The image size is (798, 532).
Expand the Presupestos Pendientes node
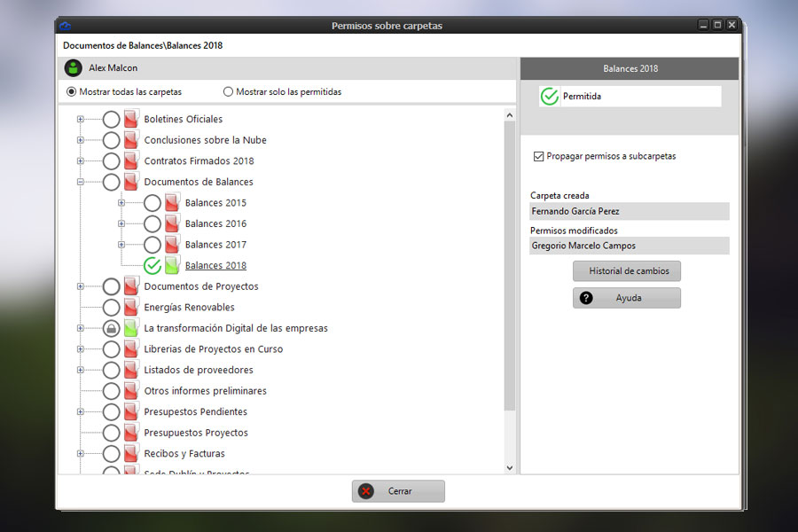(81, 411)
